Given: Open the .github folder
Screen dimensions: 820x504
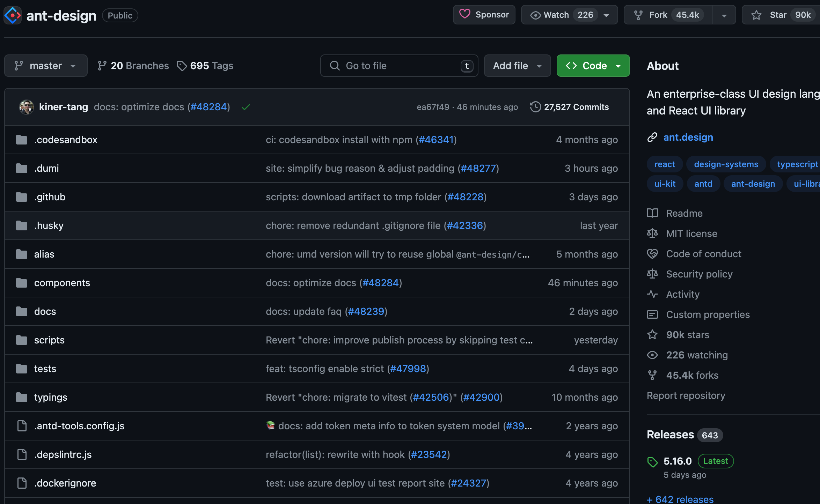Looking at the screenshot, I should (50, 197).
